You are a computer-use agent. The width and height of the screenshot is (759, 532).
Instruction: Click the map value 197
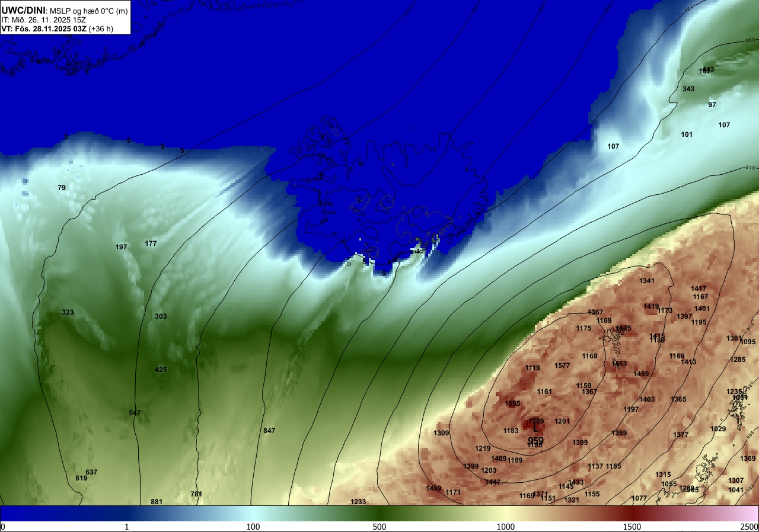point(121,247)
